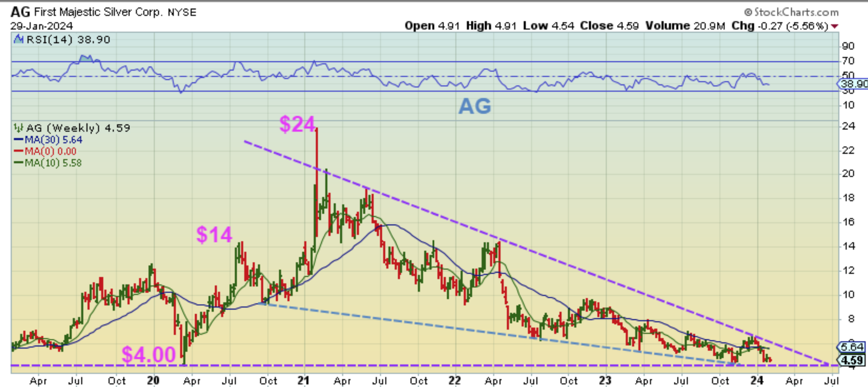Screen dimensions: 868x387
Task: Click the pink $4.00 support annotation
Action: (149, 354)
